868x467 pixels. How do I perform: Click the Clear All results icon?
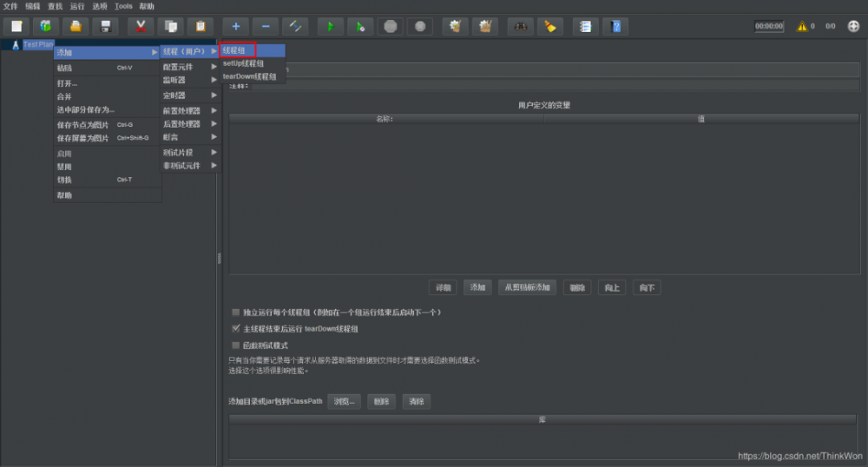[485, 26]
